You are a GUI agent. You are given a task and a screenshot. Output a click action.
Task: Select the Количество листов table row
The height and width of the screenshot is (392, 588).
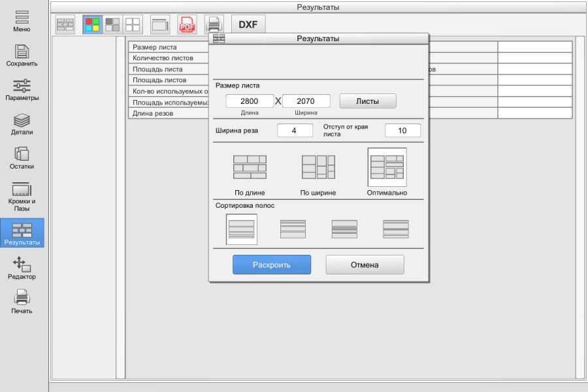pos(169,58)
